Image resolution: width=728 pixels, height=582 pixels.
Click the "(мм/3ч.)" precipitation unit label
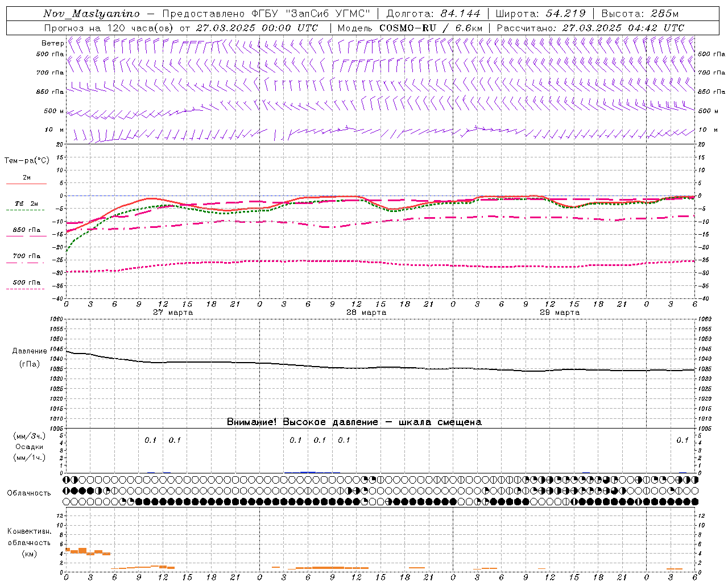coord(30,436)
